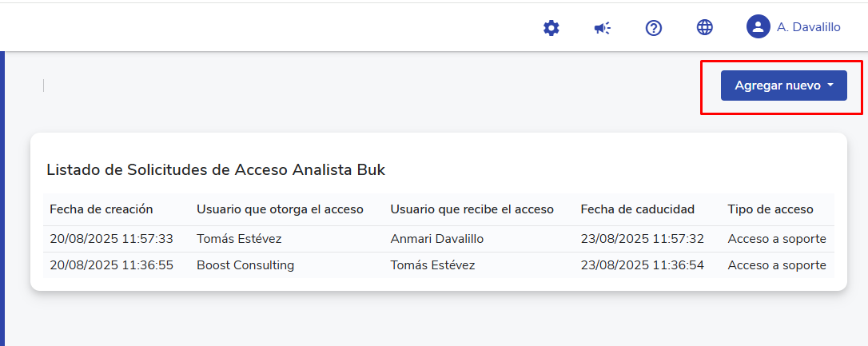This screenshot has width=868, height=346.
Task: Click the Tipo de acceso column header
Action: (770, 209)
